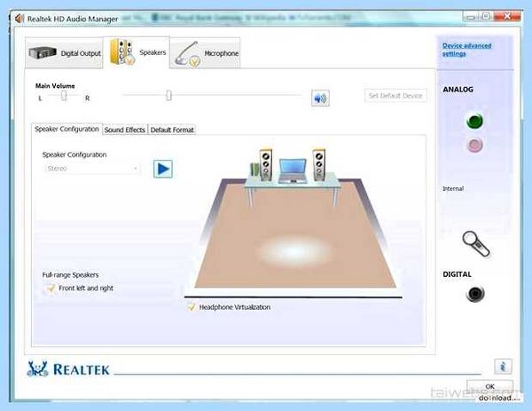Click the L/R balance slider handle
The image size is (532, 411).
pyautogui.click(x=64, y=96)
